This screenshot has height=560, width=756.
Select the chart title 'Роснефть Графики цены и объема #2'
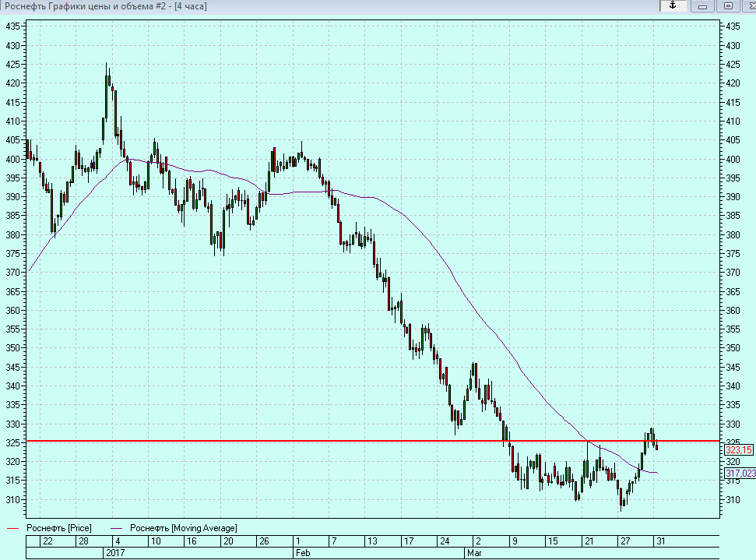coord(85,6)
